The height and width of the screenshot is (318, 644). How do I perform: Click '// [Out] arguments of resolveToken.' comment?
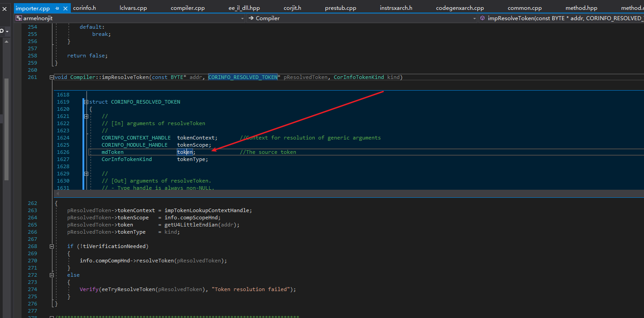(x=156, y=181)
